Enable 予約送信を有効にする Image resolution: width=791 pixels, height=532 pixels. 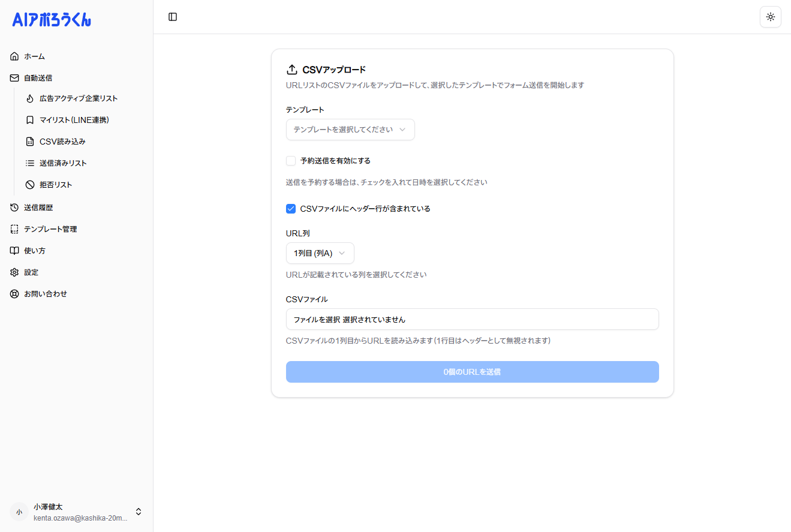pos(291,161)
